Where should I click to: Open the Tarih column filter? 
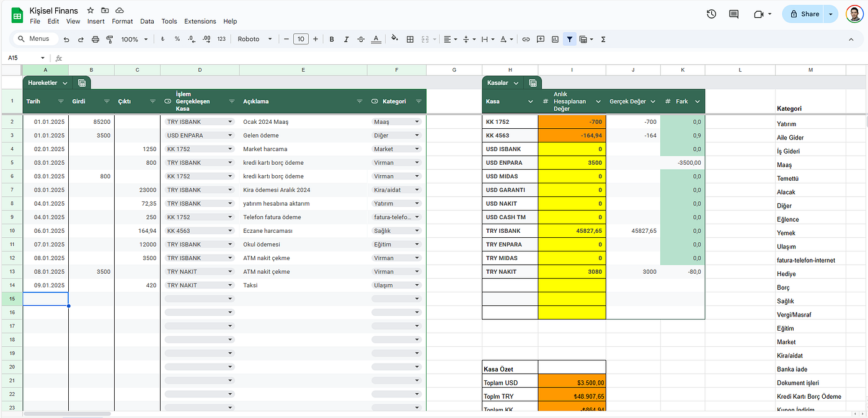pos(61,101)
